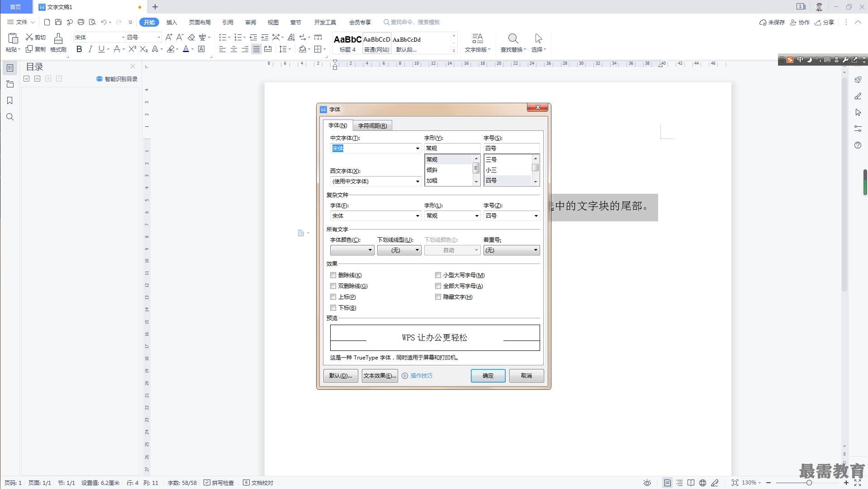Open the ribbon font size dropdown
The image size is (868, 489).
coord(159,37)
